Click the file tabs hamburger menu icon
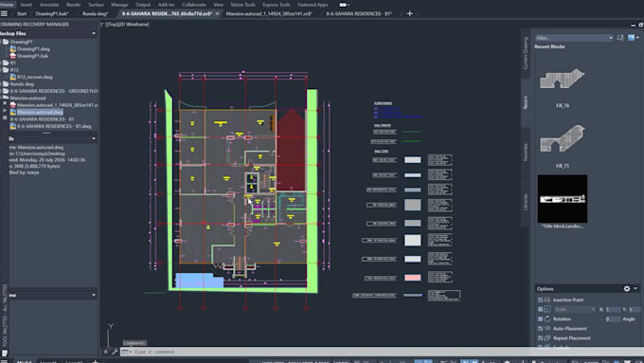This screenshot has height=363, width=644. click(4, 13)
